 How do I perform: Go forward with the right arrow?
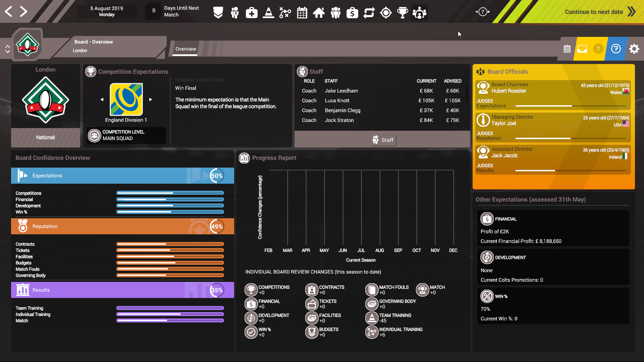click(x=23, y=12)
